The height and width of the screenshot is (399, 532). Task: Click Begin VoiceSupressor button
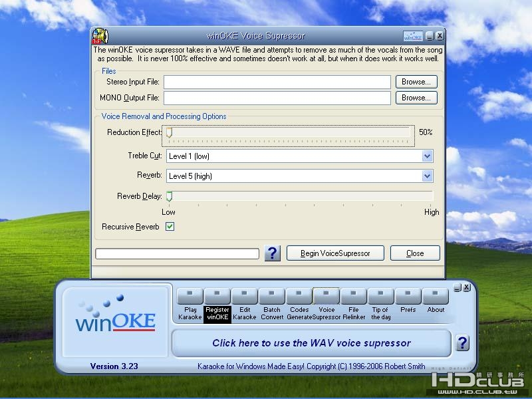335,253
